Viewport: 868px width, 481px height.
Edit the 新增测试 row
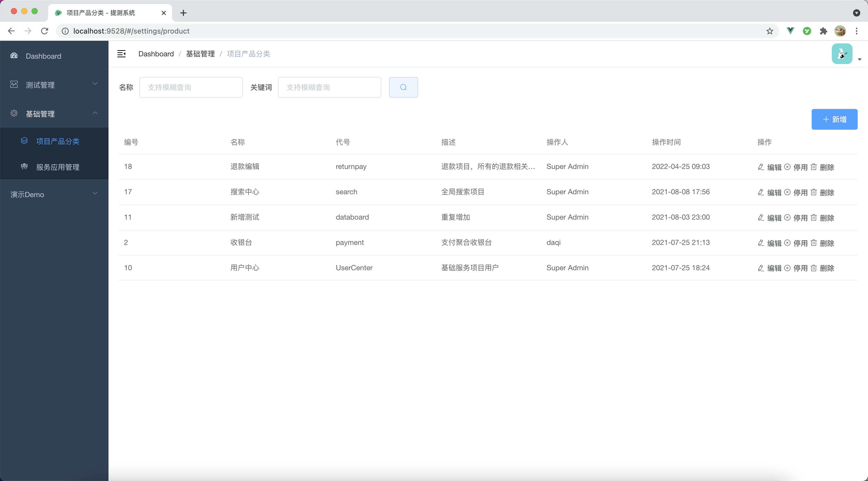tap(769, 218)
